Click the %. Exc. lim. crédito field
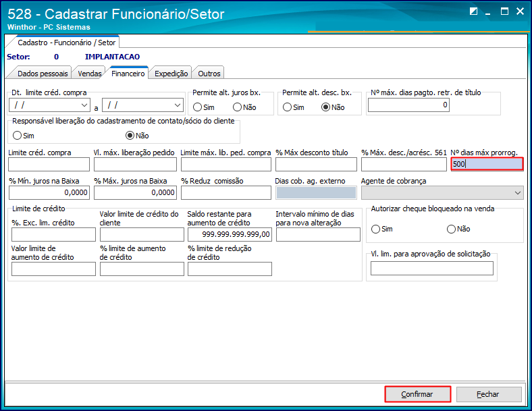 pos(53,234)
